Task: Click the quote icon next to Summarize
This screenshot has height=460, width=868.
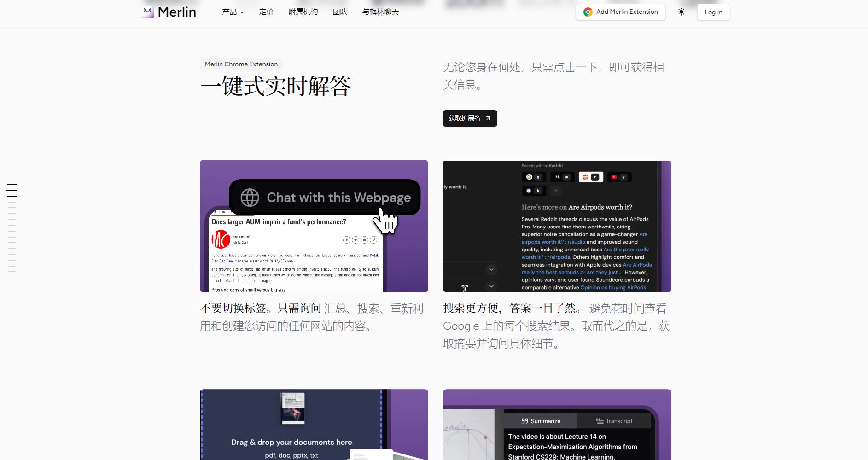Action: [524, 420]
